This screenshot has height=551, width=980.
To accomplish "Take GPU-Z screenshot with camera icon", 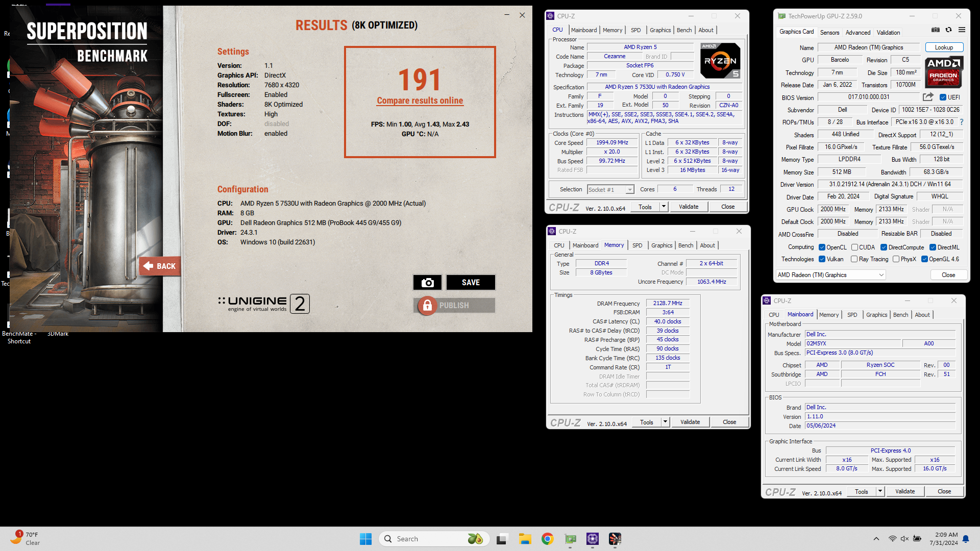I will click(x=935, y=30).
